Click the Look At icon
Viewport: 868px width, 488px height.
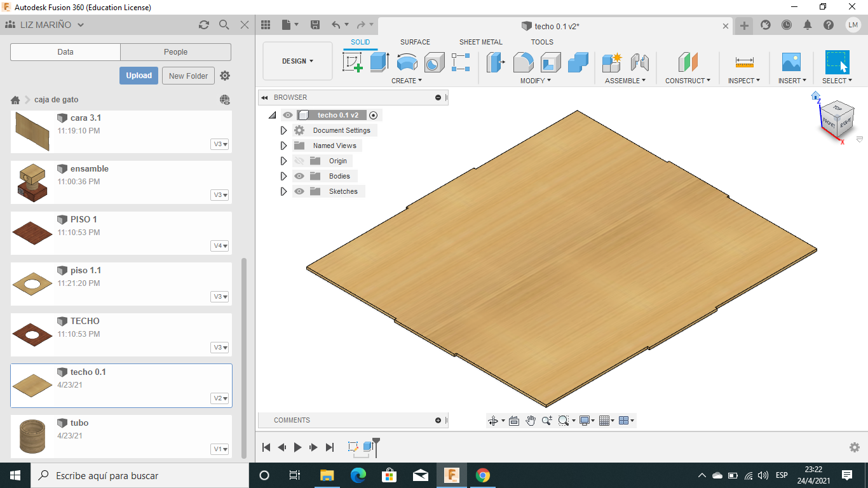coord(514,421)
